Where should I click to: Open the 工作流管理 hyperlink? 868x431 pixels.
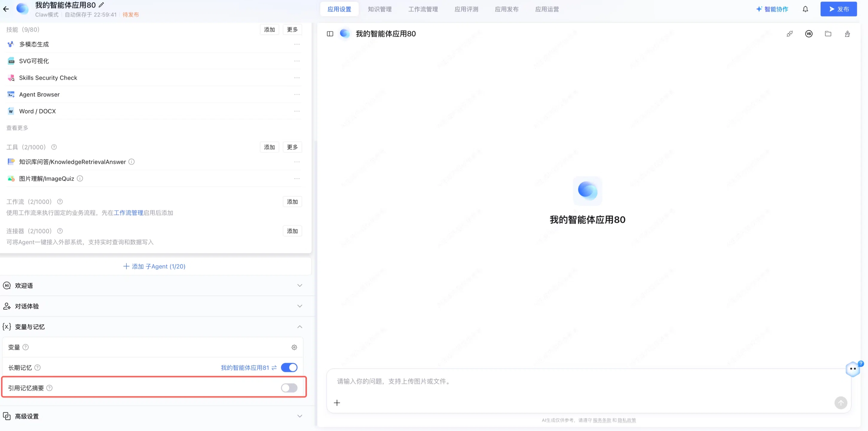pos(128,213)
